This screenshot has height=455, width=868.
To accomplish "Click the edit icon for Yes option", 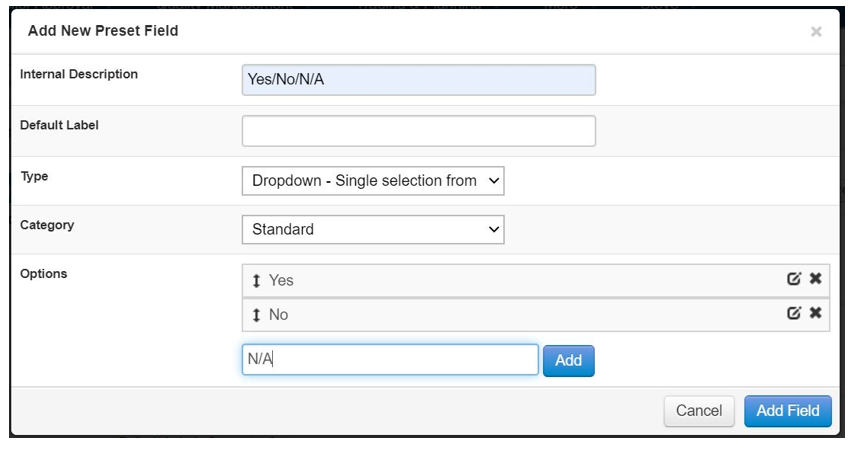I will point(794,280).
